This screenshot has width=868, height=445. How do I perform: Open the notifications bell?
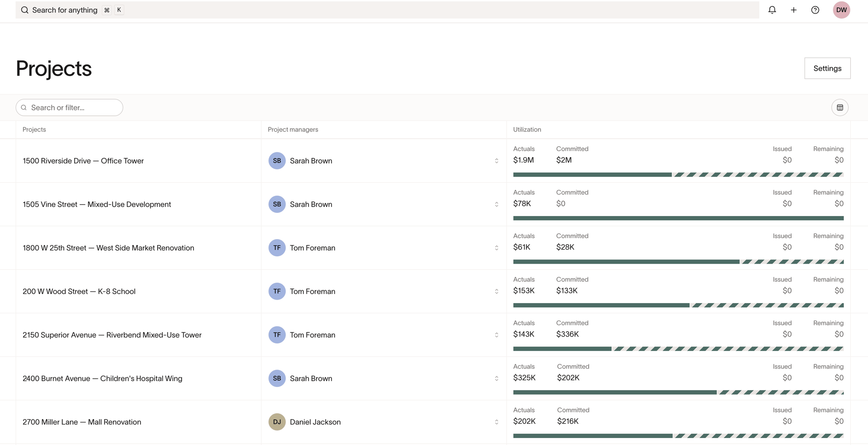click(772, 10)
